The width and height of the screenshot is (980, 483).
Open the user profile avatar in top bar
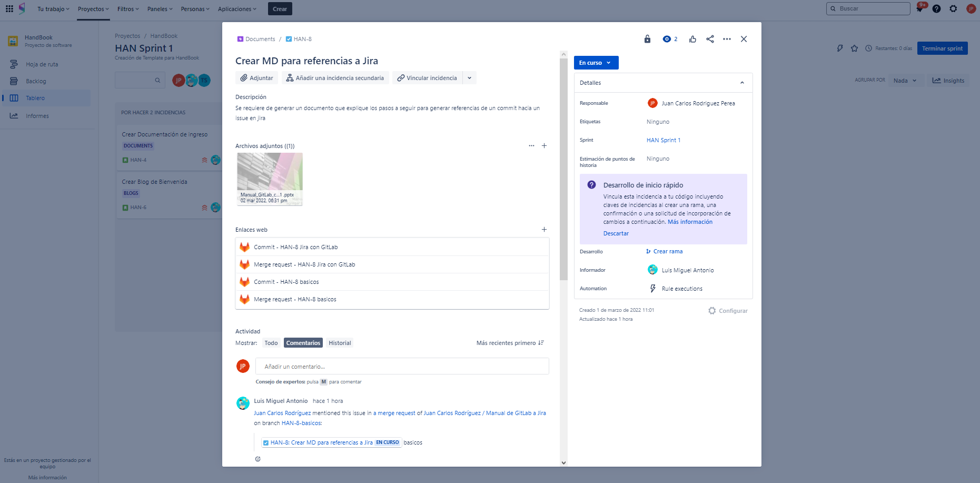971,9
